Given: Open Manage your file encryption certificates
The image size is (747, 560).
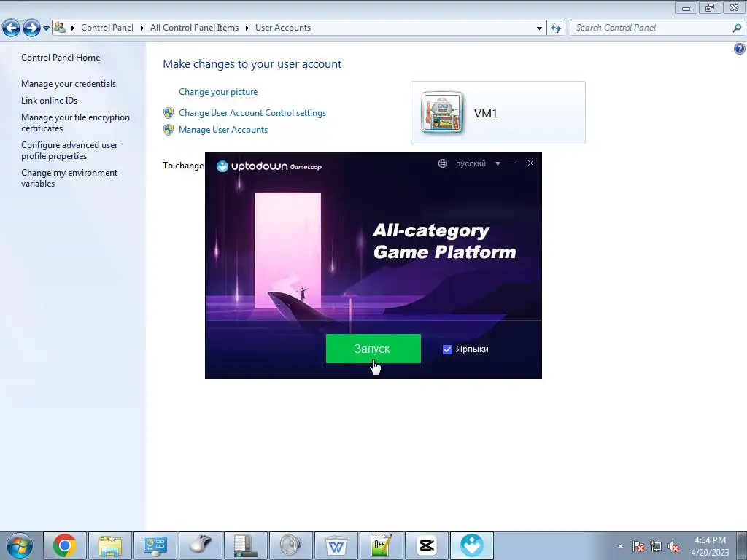Looking at the screenshot, I should 75,122.
